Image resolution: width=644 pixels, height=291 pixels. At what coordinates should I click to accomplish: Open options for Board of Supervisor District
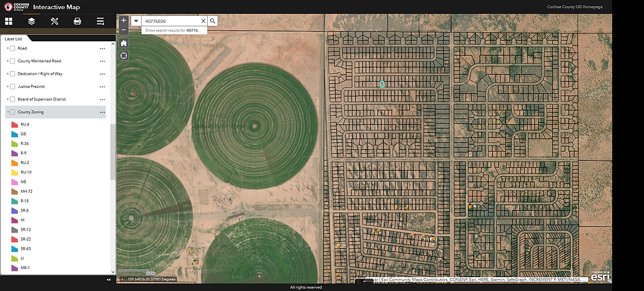click(x=103, y=99)
